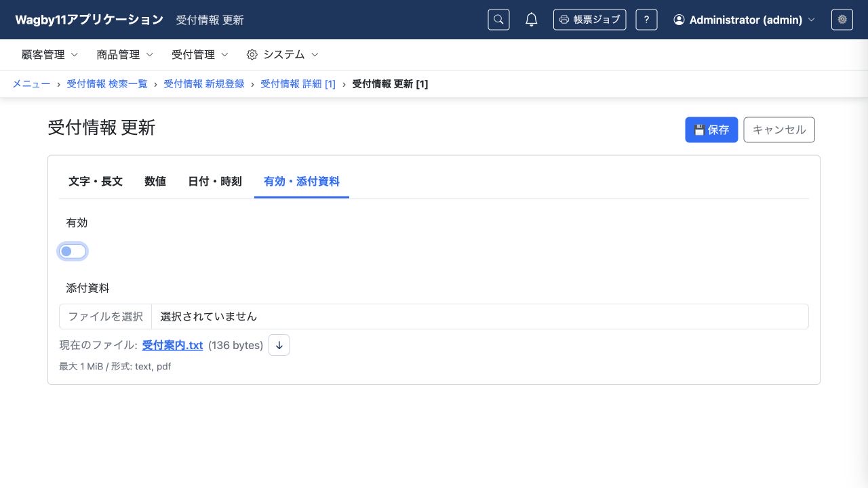Screen dimensions: 868x488
Task: Click the 保存 save button
Action: click(711, 130)
